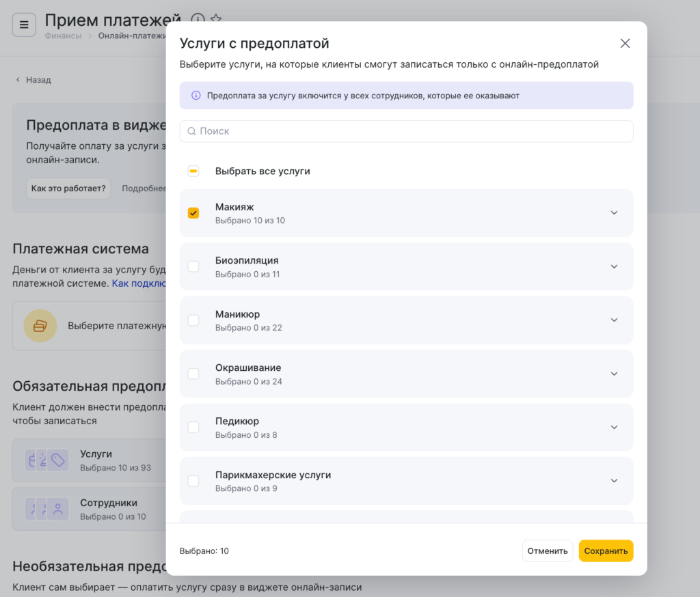The height and width of the screenshot is (597, 700).
Task: Open the Финансы breadcrumb item
Action: pos(63,36)
